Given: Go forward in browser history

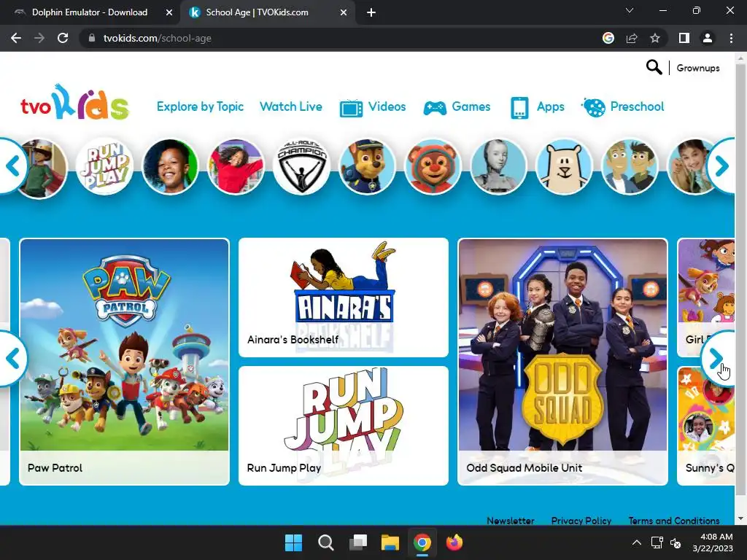Looking at the screenshot, I should click(39, 38).
